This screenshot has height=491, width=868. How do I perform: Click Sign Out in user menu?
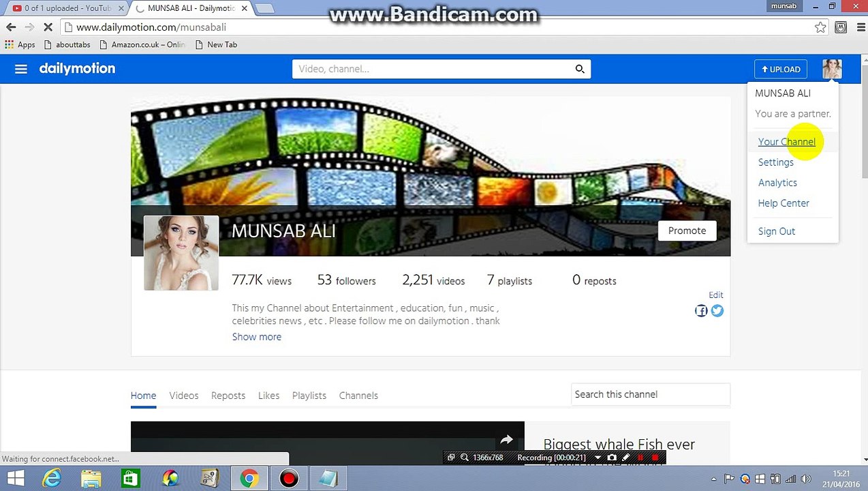coord(777,231)
